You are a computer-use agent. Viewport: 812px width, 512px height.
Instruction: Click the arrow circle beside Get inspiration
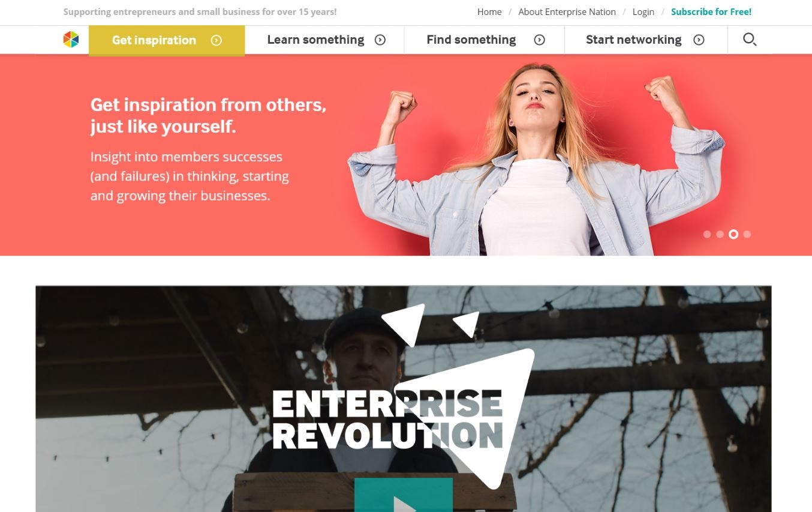coord(216,40)
